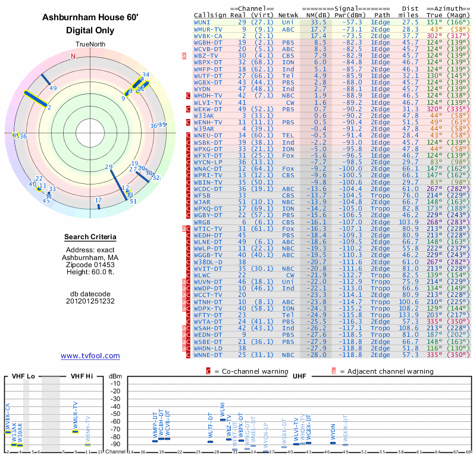Click the WMUR-TV bar in VHF Hi chart
The height and width of the screenshot is (457, 476).
(x=76, y=431)
